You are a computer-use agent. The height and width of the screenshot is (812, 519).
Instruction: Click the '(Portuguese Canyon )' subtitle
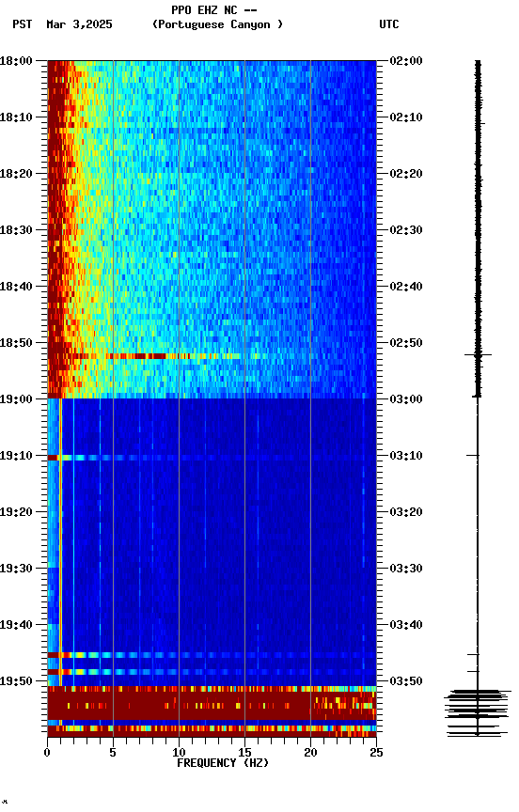coord(217,24)
